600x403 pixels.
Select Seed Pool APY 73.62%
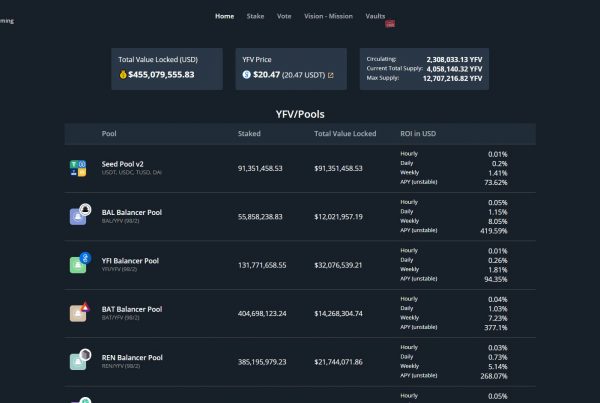click(x=496, y=183)
